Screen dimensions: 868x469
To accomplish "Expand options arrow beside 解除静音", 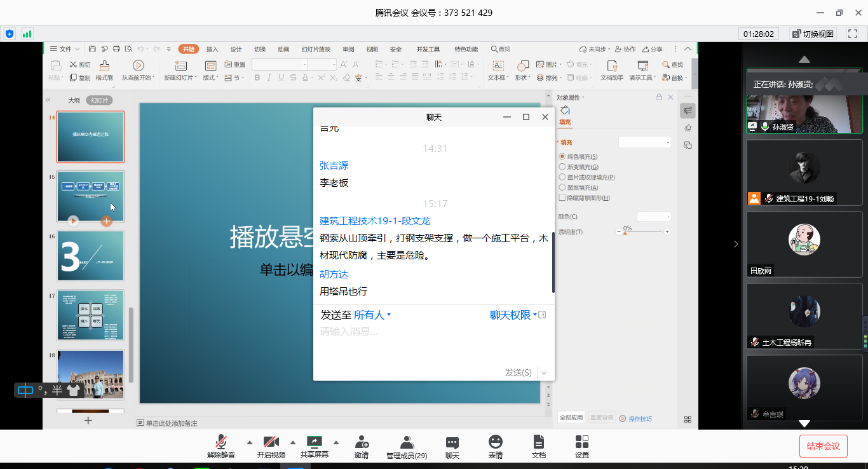I will pos(249,442).
